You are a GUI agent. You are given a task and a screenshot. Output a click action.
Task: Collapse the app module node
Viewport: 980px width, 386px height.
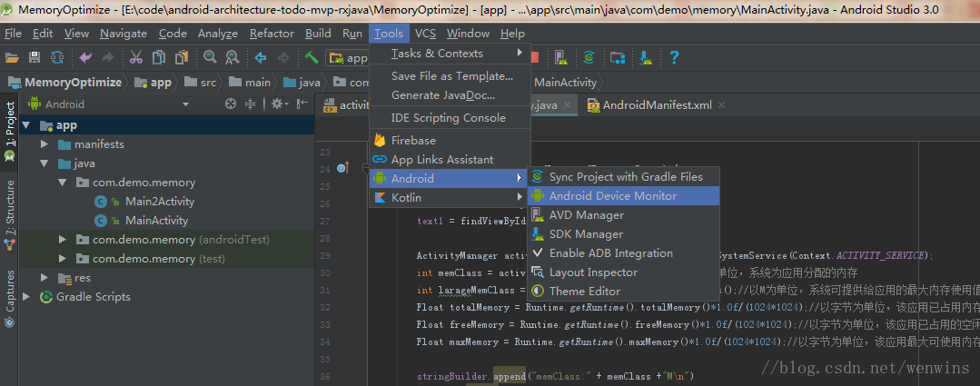pos(25,125)
